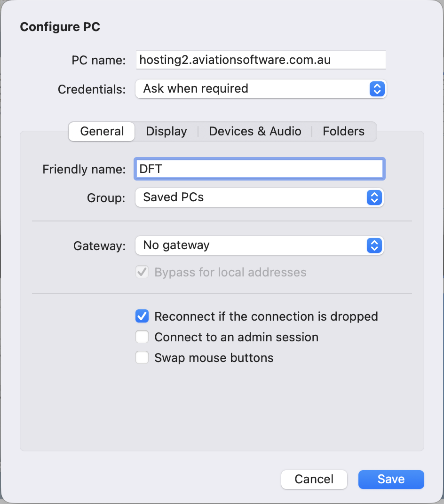The height and width of the screenshot is (504, 444).
Task: Enable Connect to an admin session
Action: [x=142, y=337]
